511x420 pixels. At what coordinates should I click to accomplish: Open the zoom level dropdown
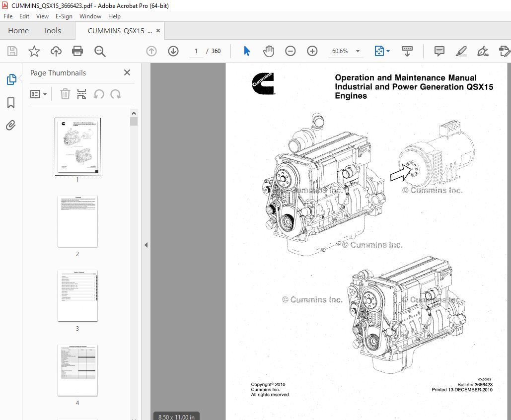(x=358, y=51)
